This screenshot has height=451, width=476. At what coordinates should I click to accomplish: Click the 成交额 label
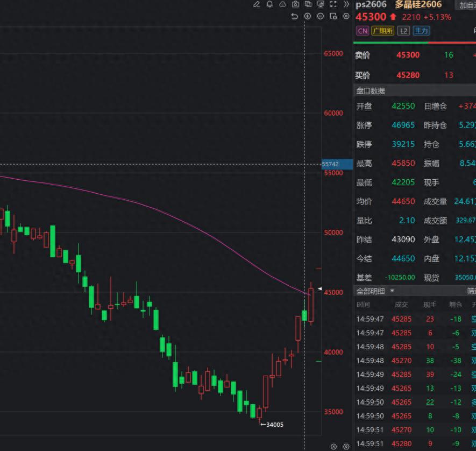coord(435,221)
